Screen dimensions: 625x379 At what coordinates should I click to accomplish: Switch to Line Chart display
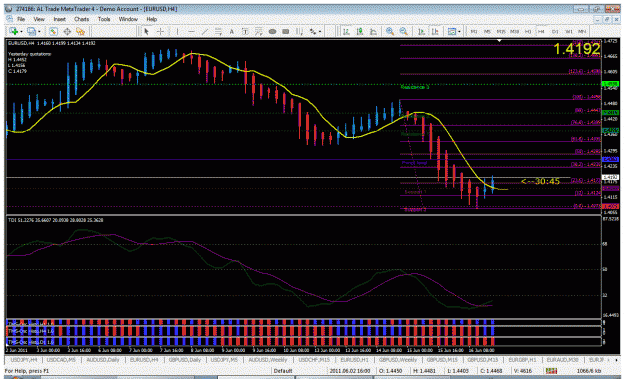tap(373, 31)
